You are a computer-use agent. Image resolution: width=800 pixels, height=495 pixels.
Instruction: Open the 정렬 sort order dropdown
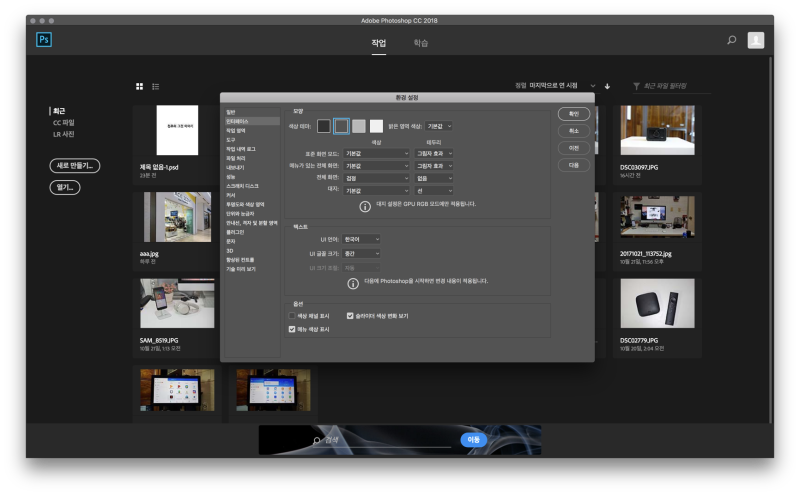click(x=562, y=86)
